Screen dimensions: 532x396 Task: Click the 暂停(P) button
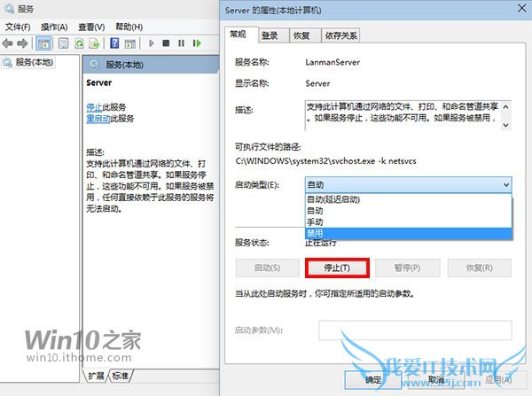[408, 268]
